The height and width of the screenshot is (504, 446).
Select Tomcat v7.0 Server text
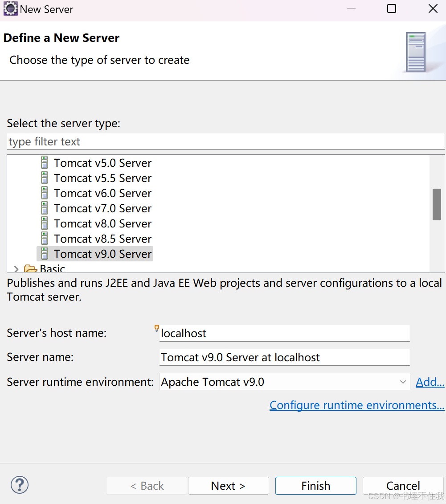[103, 208]
